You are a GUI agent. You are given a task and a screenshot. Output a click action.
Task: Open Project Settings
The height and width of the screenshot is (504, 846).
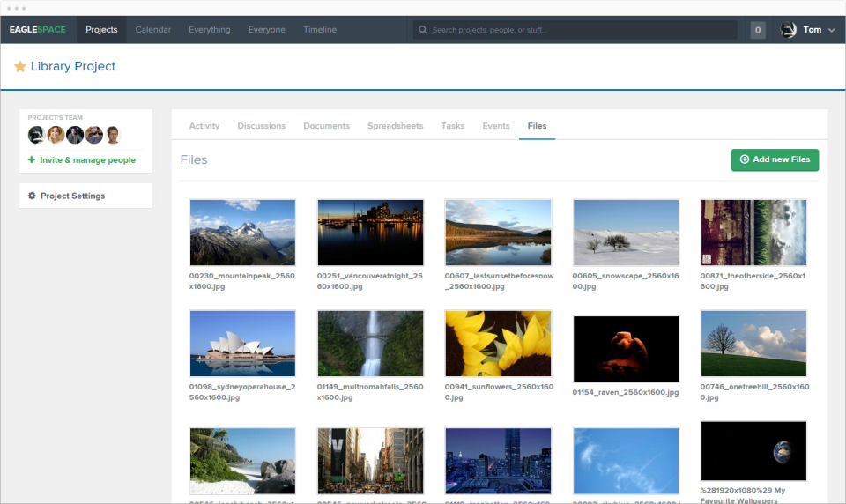pyautogui.click(x=73, y=196)
